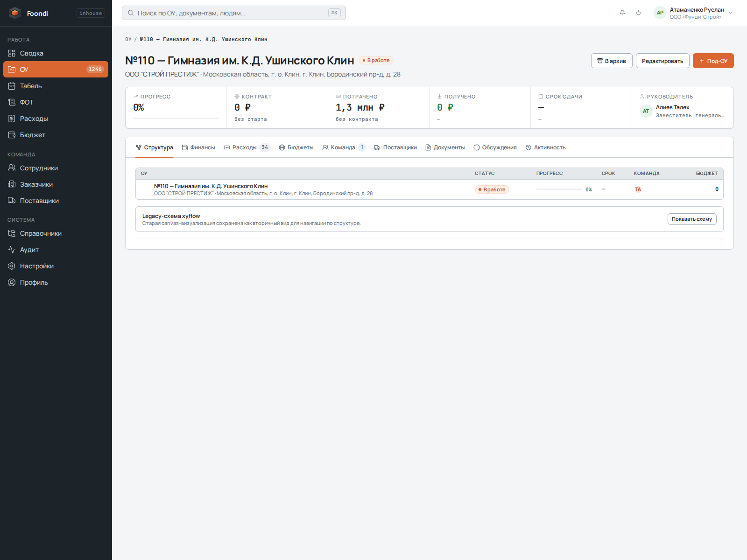Open the notifications bell icon
The image size is (747, 560).
622,13
